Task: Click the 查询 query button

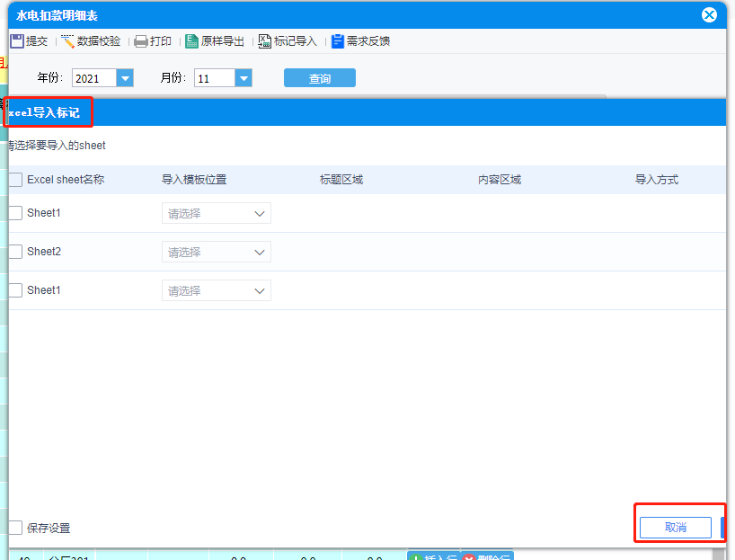Action: click(x=320, y=78)
